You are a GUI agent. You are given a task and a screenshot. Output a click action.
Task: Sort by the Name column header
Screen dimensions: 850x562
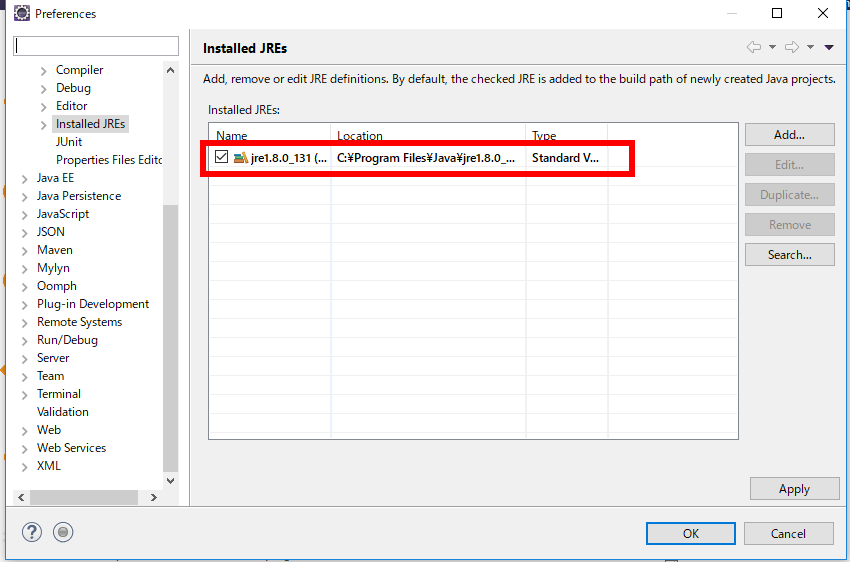coord(269,134)
